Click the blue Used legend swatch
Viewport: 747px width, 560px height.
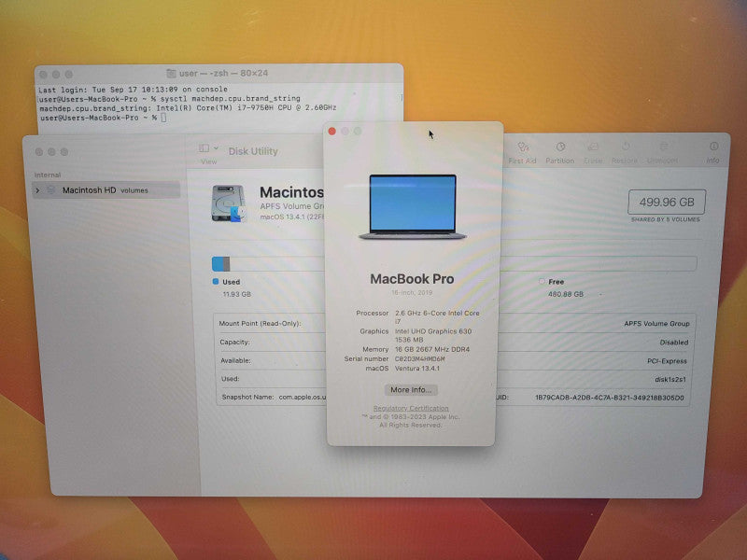(216, 282)
